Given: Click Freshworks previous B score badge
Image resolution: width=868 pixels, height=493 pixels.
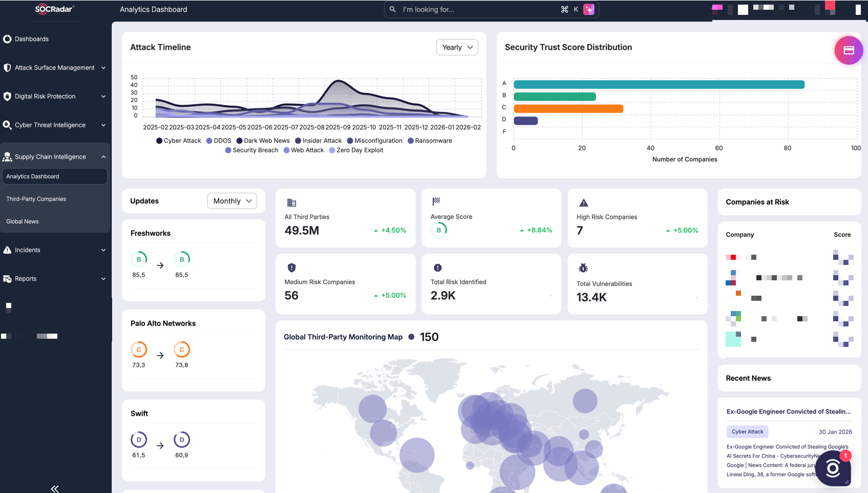Looking at the screenshot, I should (139, 259).
